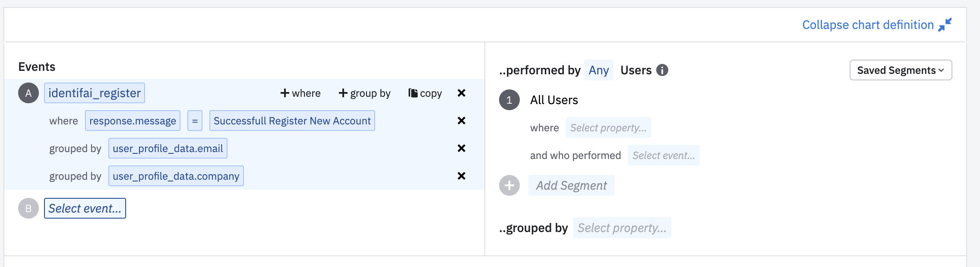Viewport: 980px width, 267px height.
Task: Edit the Successfull Register New Account value
Action: coord(292,121)
